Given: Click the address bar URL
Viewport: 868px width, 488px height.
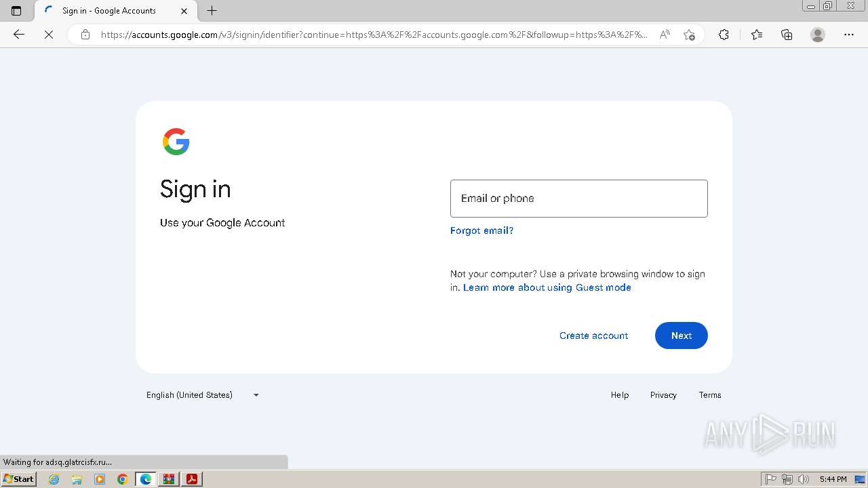Looking at the screenshot, I should pos(374,35).
